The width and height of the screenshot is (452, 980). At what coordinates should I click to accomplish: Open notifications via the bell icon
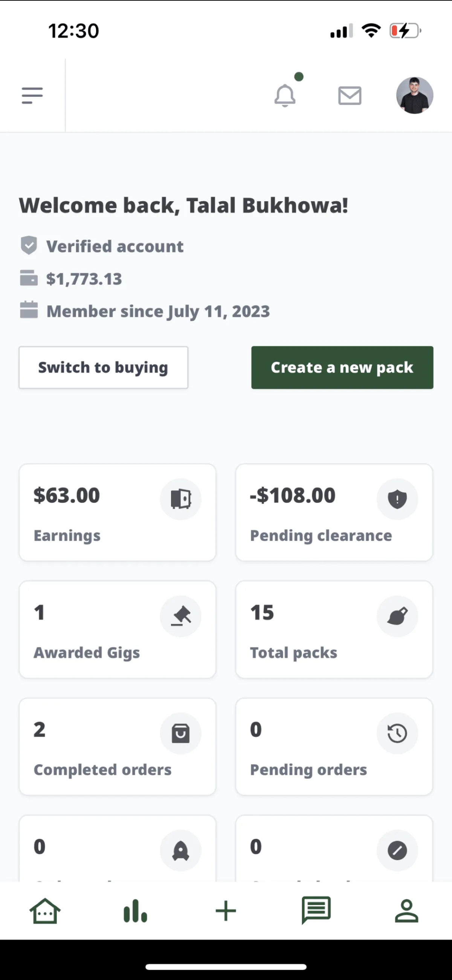click(x=285, y=95)
